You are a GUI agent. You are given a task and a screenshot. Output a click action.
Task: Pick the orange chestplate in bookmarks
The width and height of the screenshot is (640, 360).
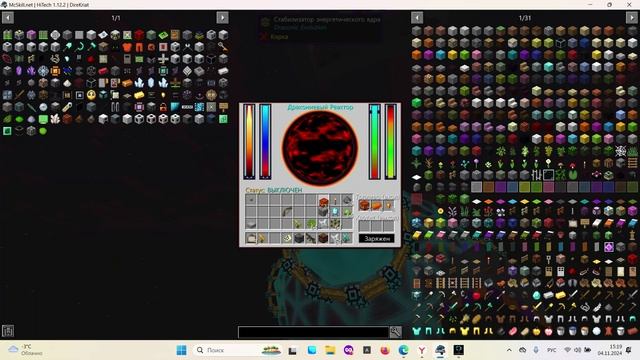tap(127, 47)
